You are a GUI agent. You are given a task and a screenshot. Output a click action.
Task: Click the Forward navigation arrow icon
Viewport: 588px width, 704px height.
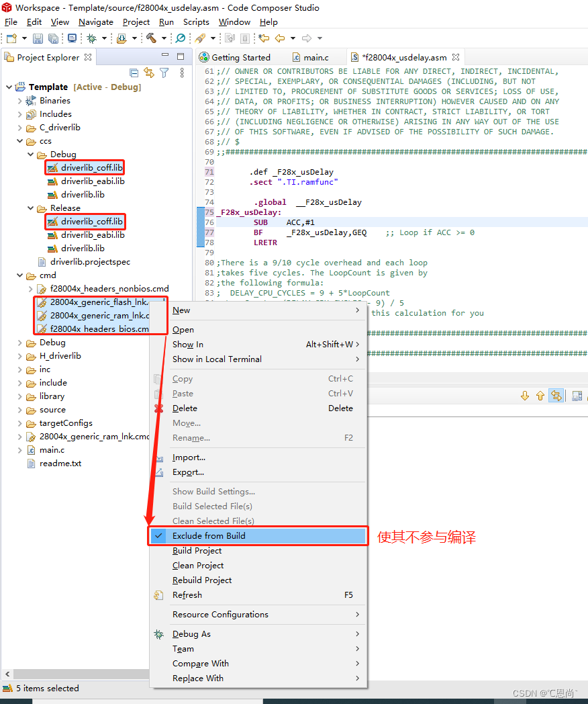coord(307,38)
